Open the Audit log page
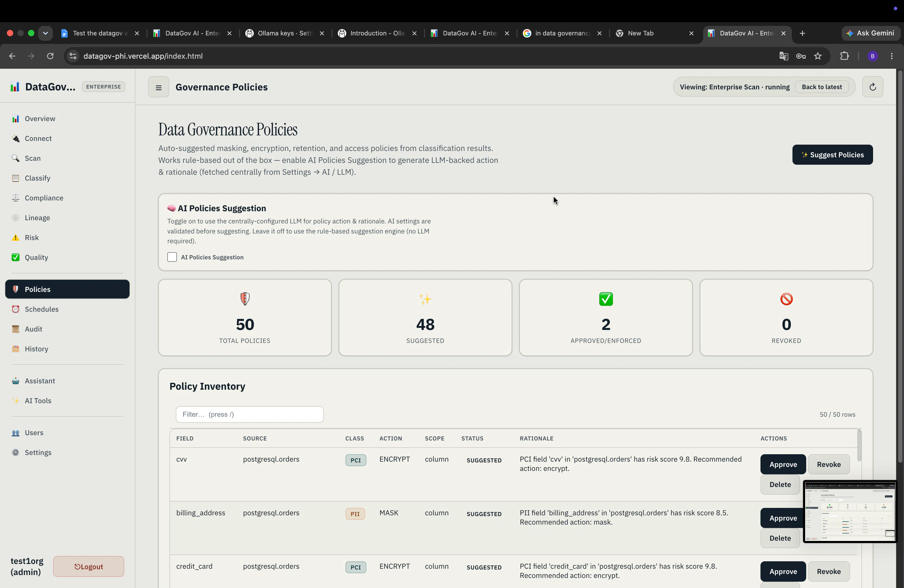The width and height of the screenshot is (904, 588). click(x=67, y=329)
